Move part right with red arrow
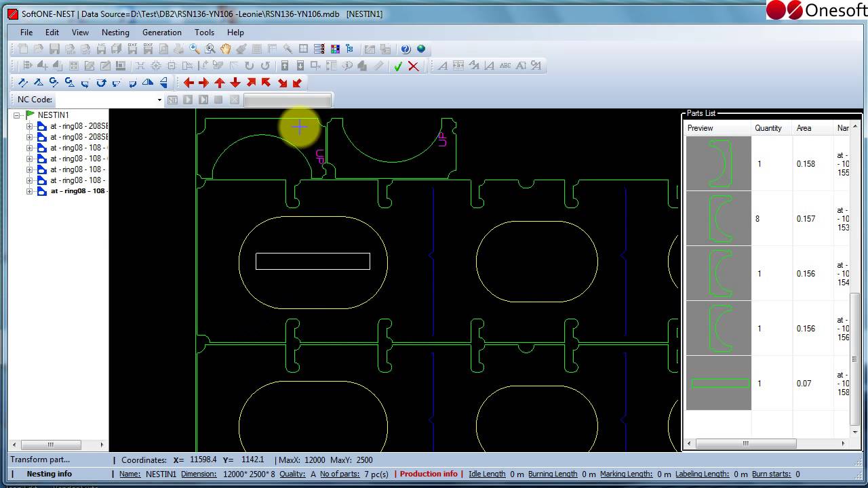Image resolution: width=868 pixels, height=488 pixels. [203, 83]
